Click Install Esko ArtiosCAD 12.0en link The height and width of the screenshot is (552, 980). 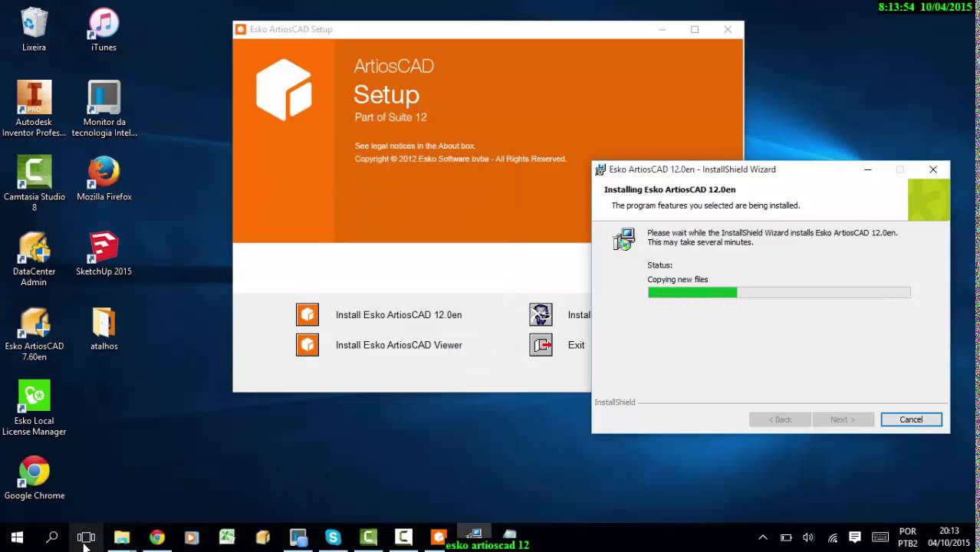point(399,315)
